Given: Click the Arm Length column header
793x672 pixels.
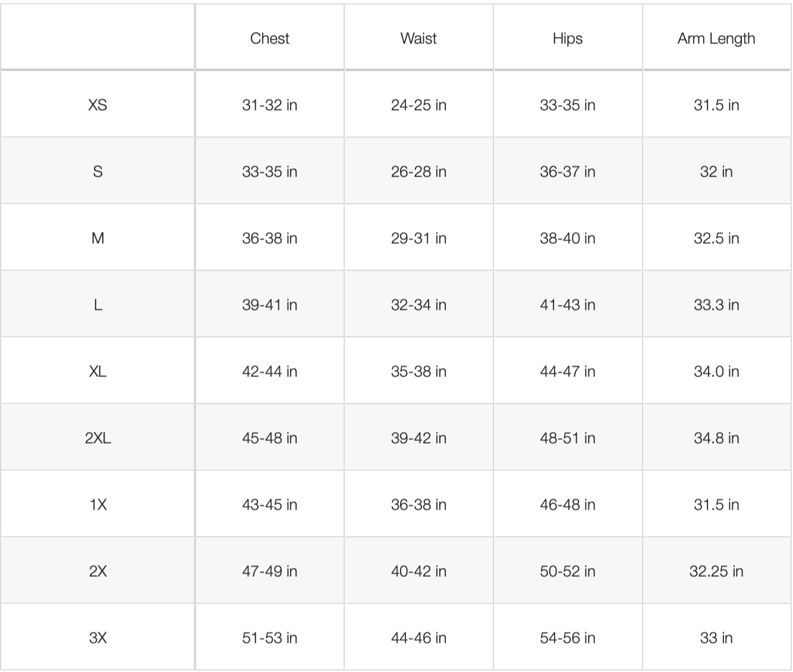Looking at the screenshot, I should coord(716,39).
